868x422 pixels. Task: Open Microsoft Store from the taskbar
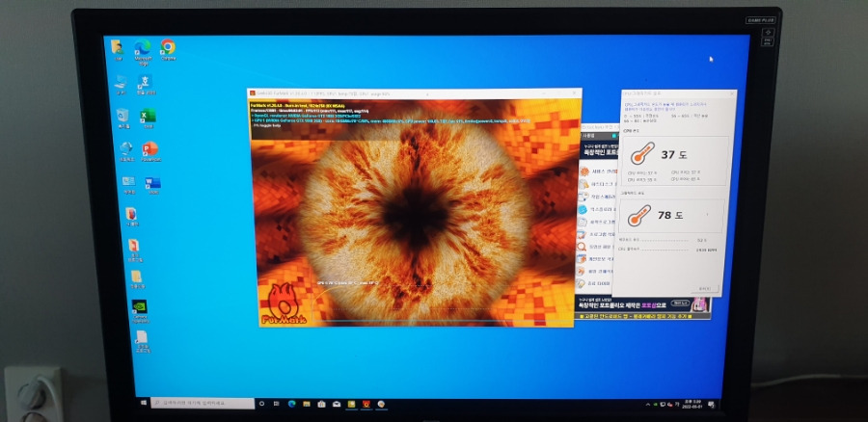pyautogui.click(x=321, y=404)
